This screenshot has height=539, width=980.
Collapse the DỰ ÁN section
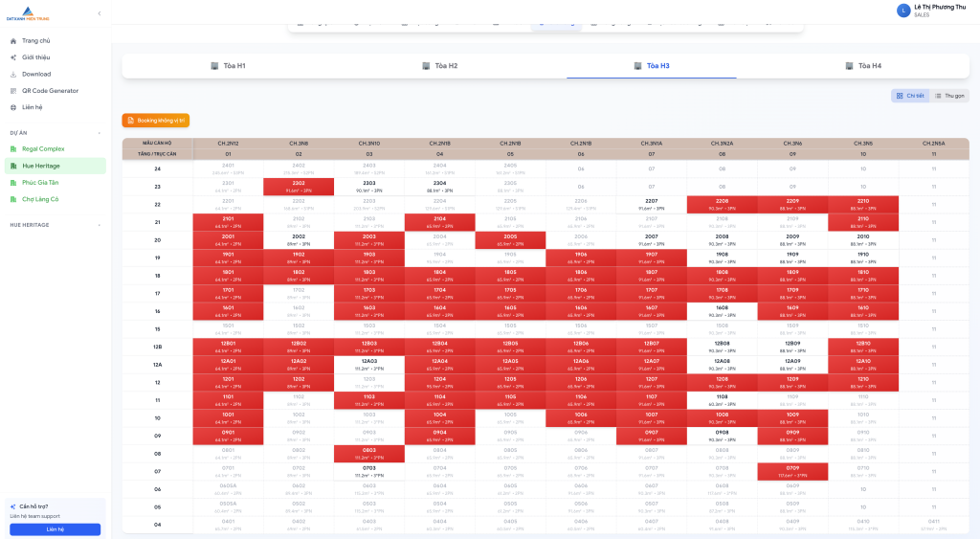tap(99, 133)
